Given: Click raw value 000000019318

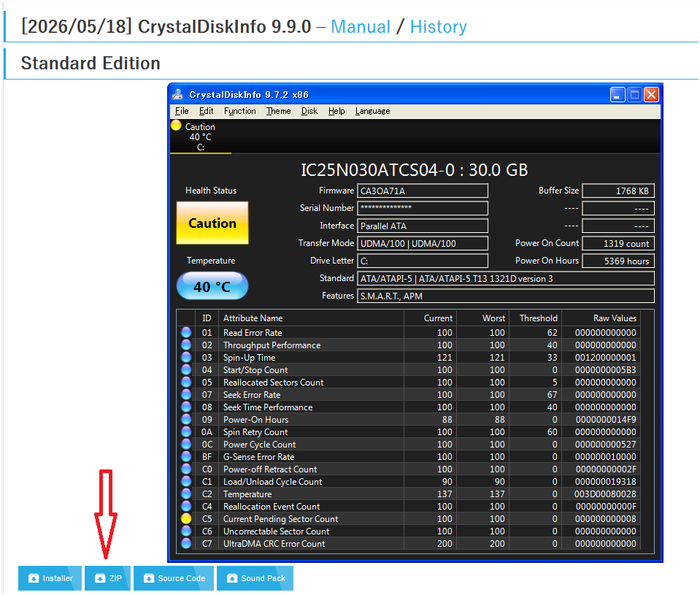Looking at the screenshot, I should pos(605,482).
